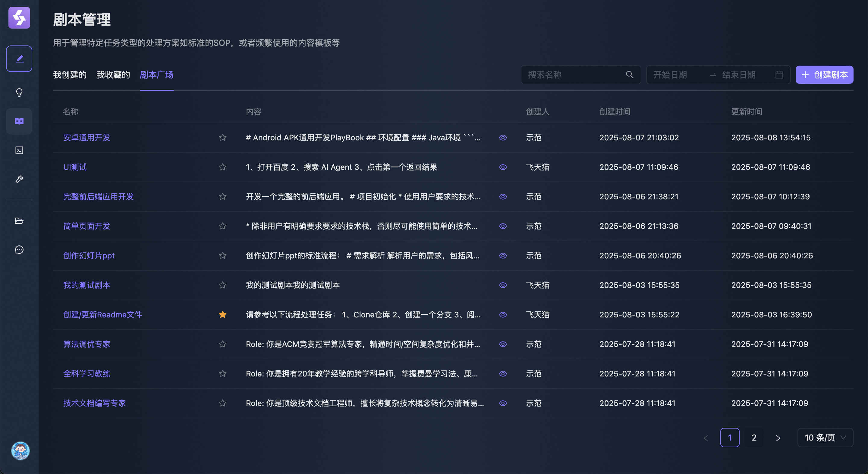Open the 算法调优专家 script link
This screenshot has width=868, height=474.
click(x=86, y=344)
